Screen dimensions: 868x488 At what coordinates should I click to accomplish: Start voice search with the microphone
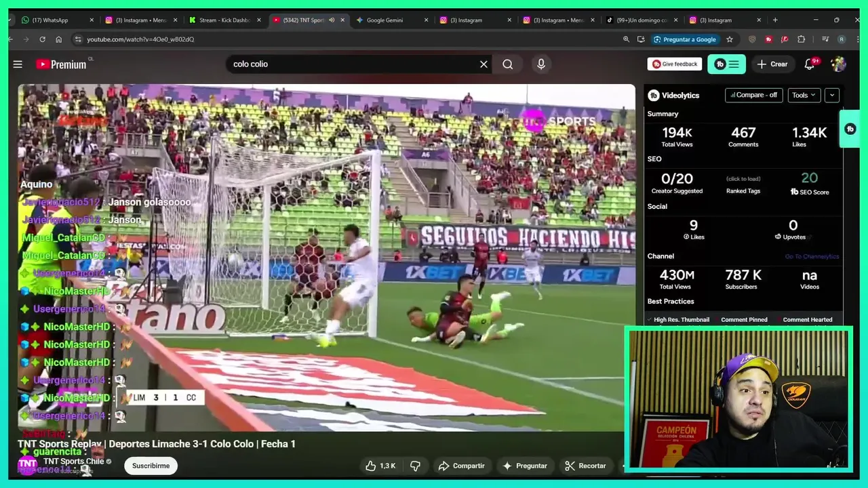(x=541, y=64)
